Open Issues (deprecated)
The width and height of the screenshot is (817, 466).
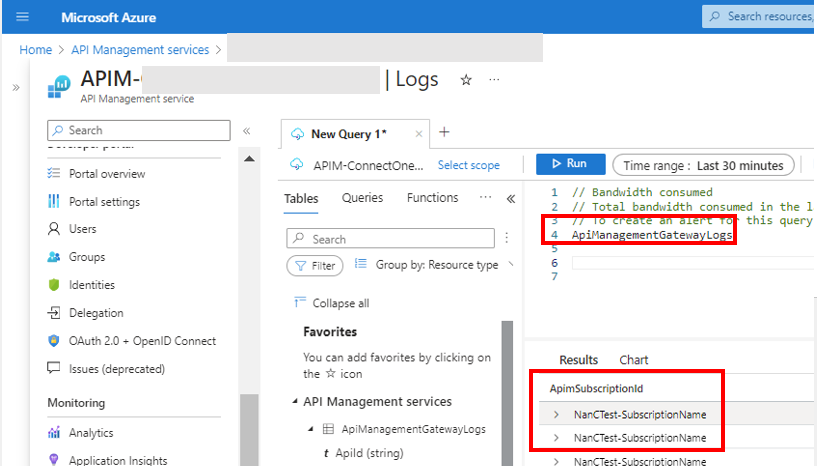117,369
